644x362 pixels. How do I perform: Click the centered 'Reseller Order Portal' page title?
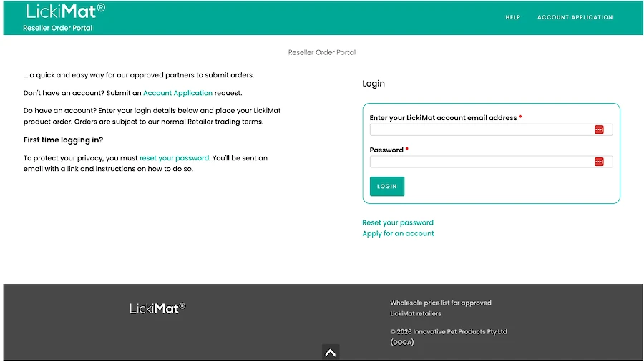pos(321,52)
